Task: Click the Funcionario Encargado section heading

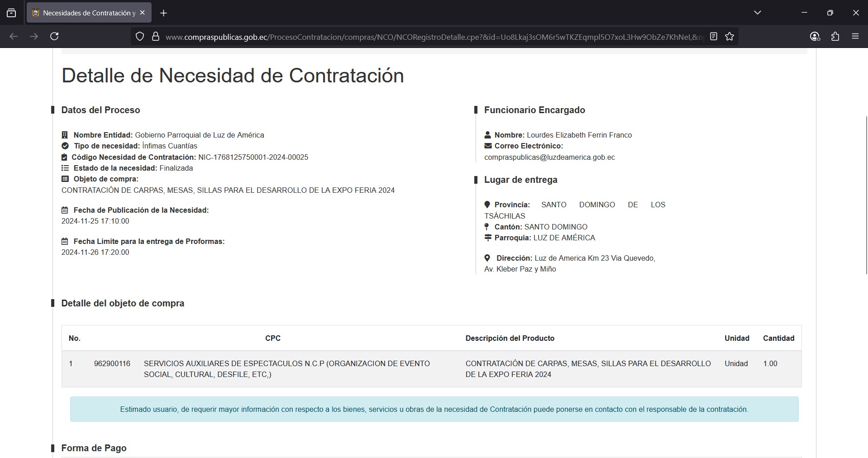Action: (x=534, y=110)
